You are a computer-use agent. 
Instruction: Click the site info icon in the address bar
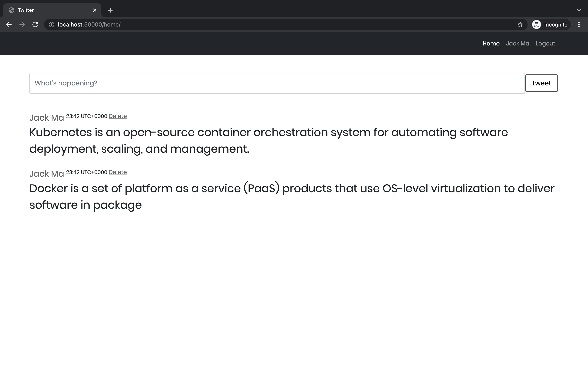[51, 24]
